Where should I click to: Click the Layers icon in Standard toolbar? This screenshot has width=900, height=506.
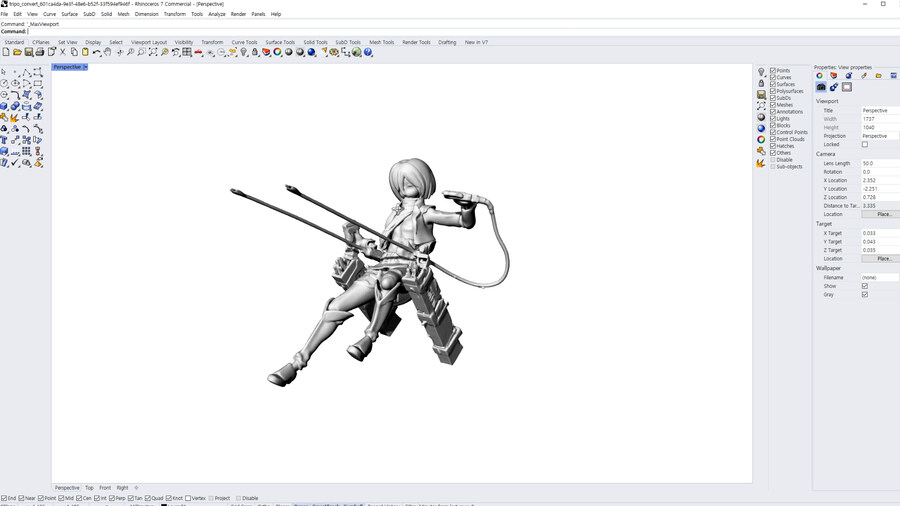pyautogui.click(x=266, y=52)
